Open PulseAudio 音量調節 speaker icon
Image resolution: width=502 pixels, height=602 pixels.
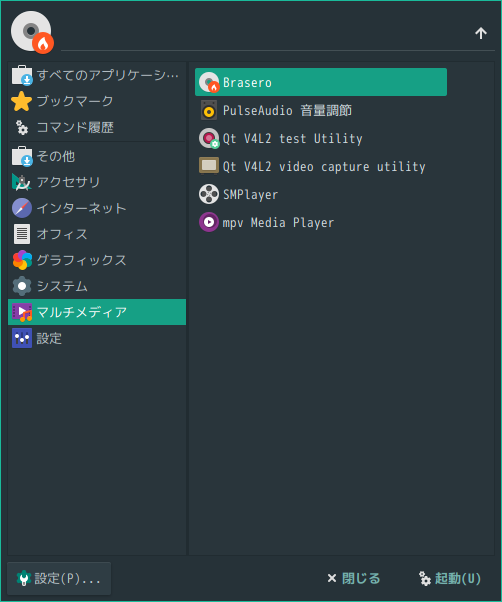[209, 110]
